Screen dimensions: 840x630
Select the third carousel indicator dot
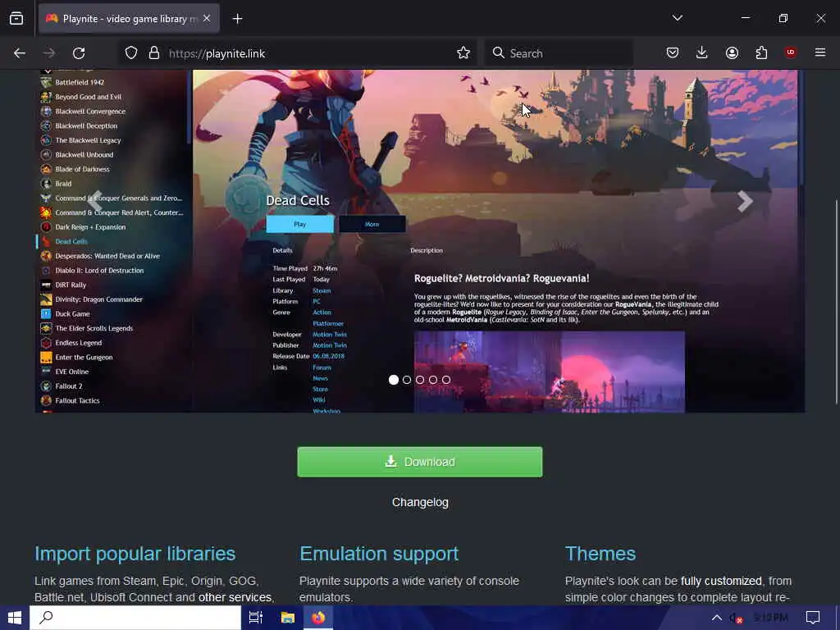tap(420, 380)
